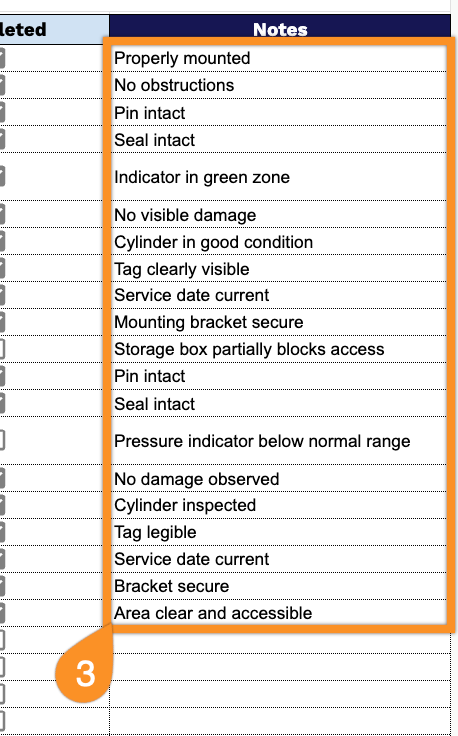Image resolution: width=458 pixels, height=736 pixels.
Task: Select the No visible damage cell
Action: tap(280, 215)
